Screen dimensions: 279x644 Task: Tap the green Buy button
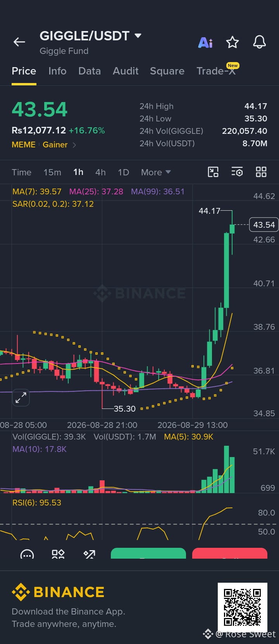[148, 554]
